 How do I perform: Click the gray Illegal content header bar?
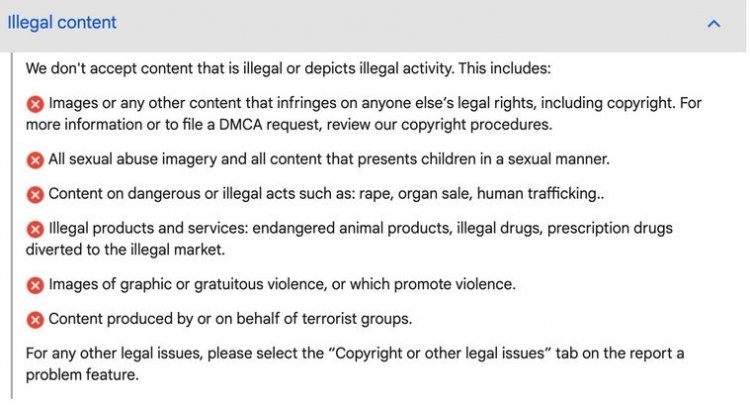[x=373, y=25]
